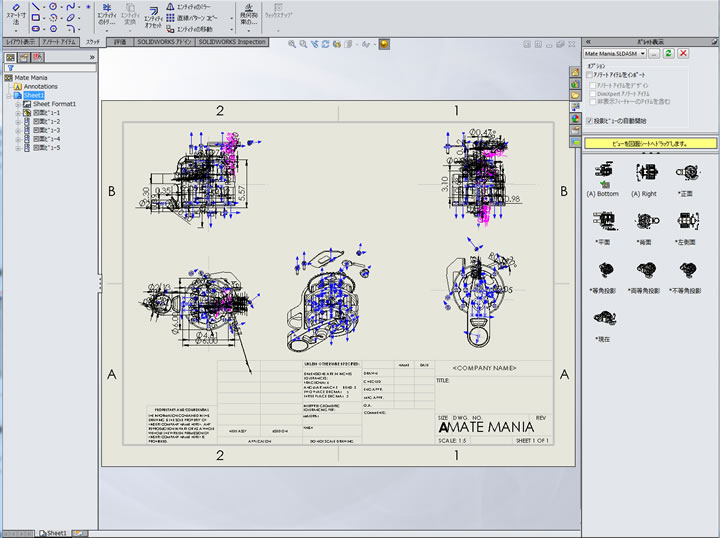Viewport: 720px width, 538px height.
Task: Select the Polygon sketch tool
Action: click(x=53, y=29)
